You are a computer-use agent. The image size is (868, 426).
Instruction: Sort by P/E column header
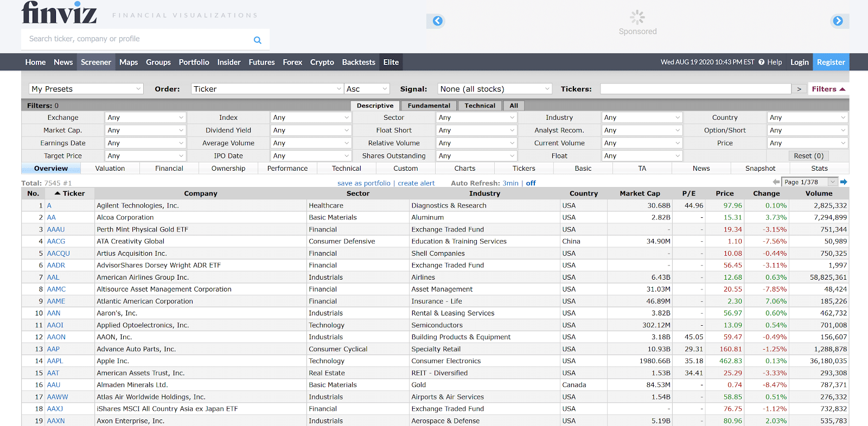(x=689, y=193)
